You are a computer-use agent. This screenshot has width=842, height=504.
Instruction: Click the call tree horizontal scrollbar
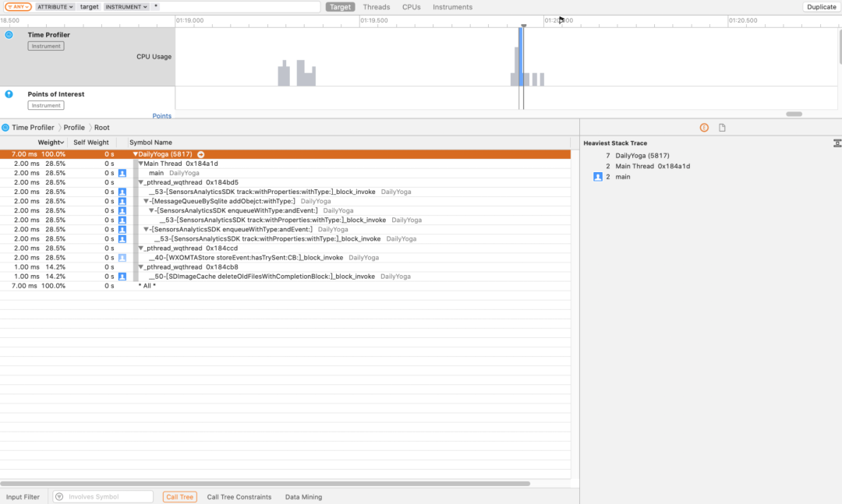(x=265, y=484)
